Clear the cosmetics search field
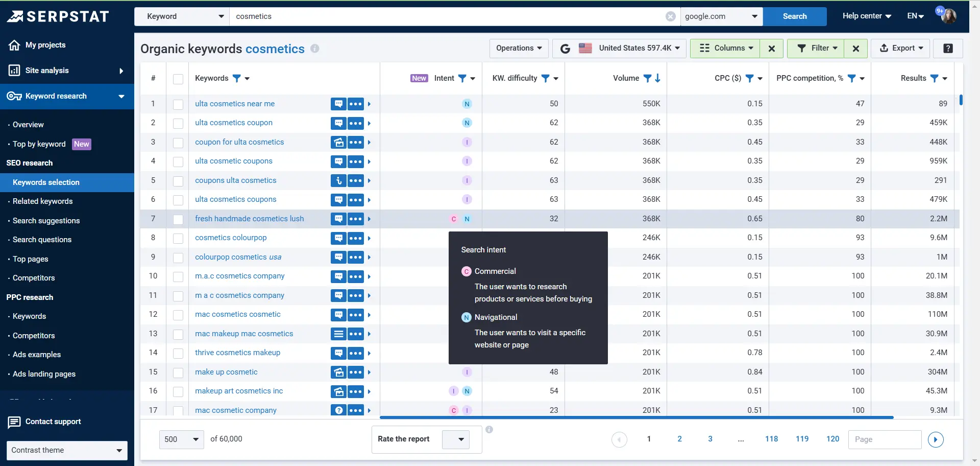The width and height of the screenshot is (980, 466). 670,16
